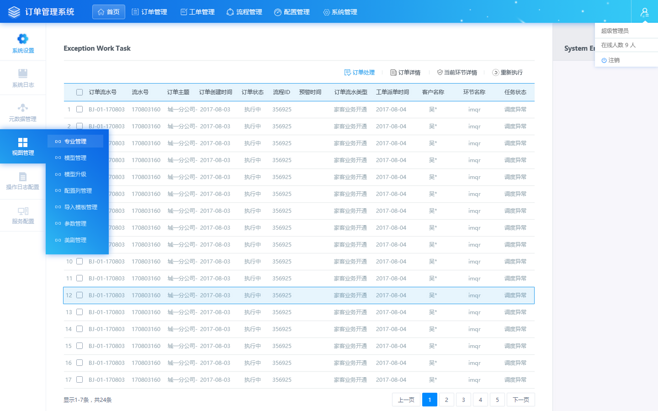Open the 系统管理 top menu
658x411 pixels.
(x=340, y=12)
